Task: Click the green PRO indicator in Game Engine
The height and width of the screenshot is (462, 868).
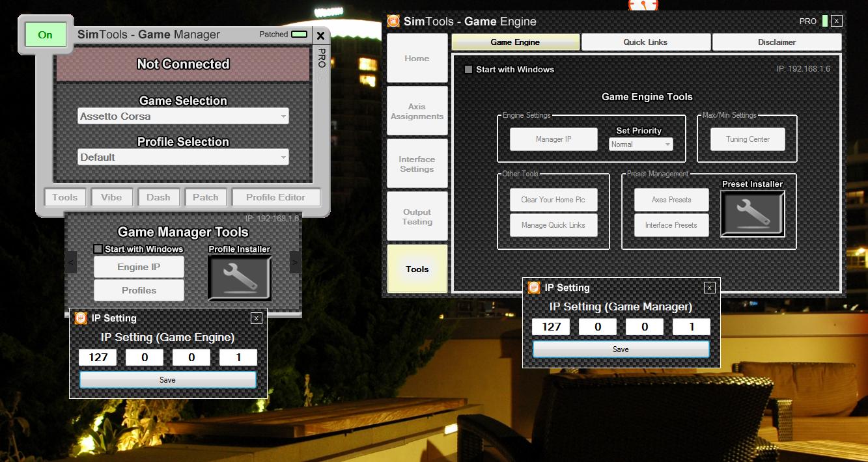Action: (x=825, y=21)
